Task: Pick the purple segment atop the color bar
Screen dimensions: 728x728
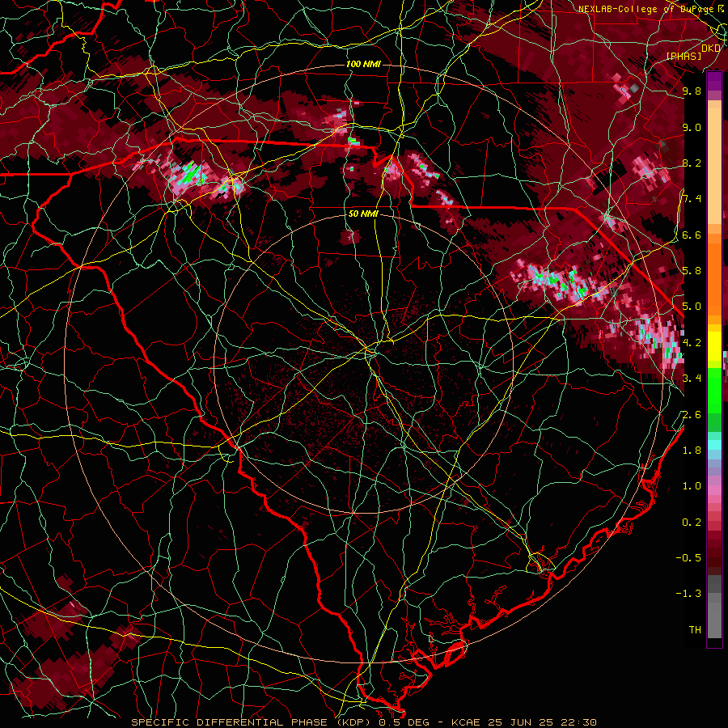Action: [x=714, y=81]
